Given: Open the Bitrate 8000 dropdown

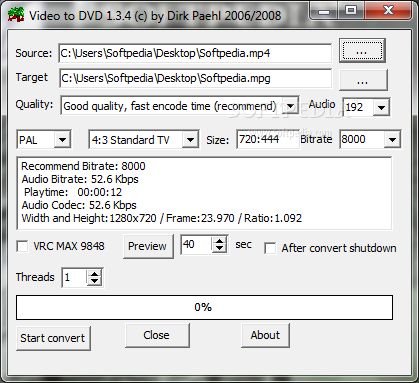Looking at the screenshot, I should (x=392, y=139).
